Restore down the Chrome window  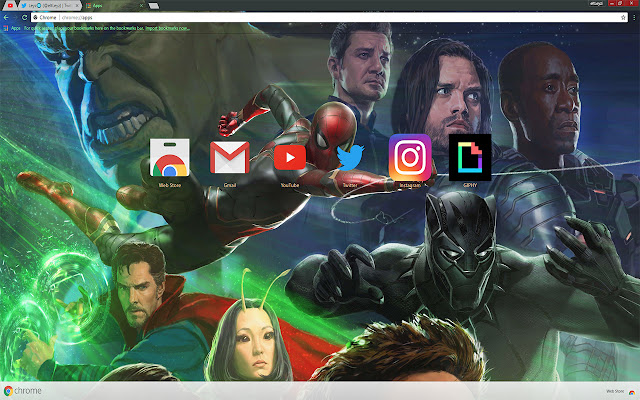[620, 3]
